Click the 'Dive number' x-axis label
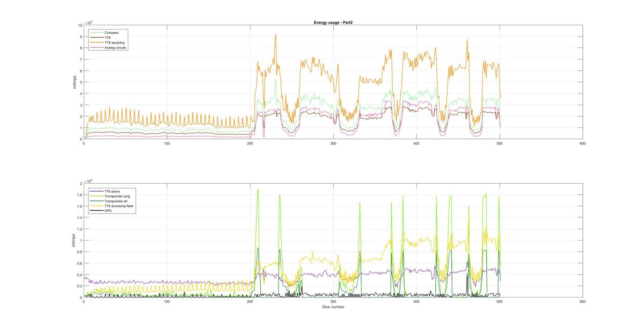 click(333, 307)
